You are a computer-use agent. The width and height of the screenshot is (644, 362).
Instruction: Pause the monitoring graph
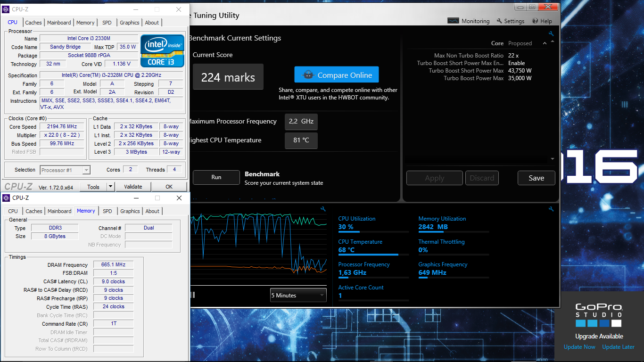[x=193, y=295]
